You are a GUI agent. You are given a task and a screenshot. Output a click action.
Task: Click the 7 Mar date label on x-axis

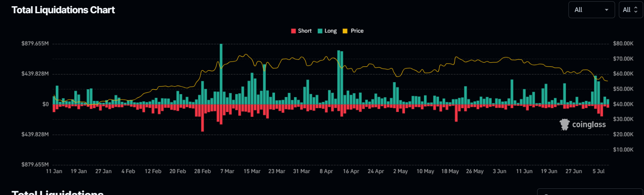[x=227, y=171]
